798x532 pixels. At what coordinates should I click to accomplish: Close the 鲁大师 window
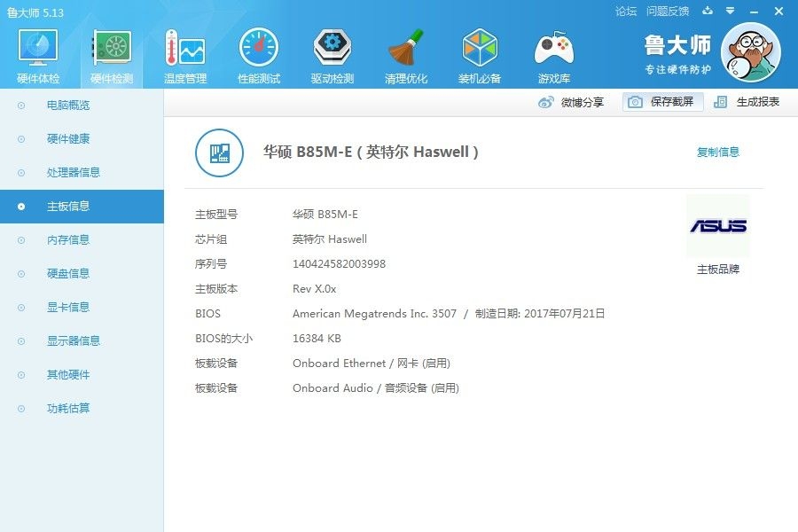pos(778,11)
